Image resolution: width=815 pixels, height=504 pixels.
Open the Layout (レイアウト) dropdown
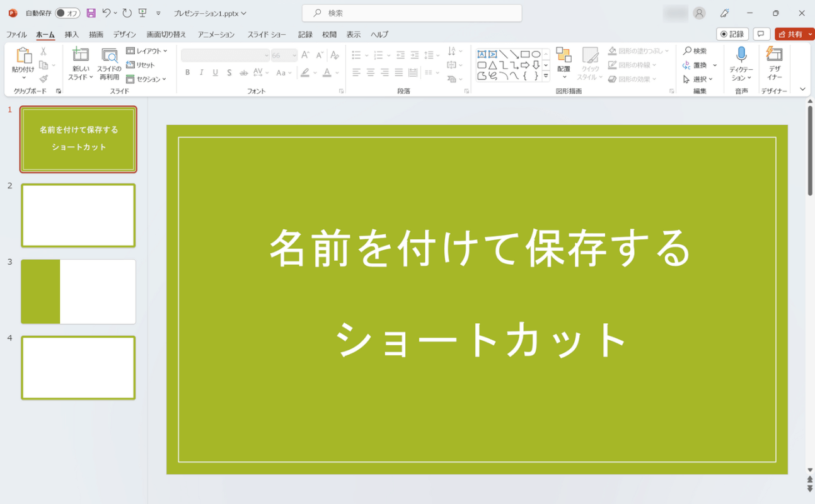pos(147,51)
